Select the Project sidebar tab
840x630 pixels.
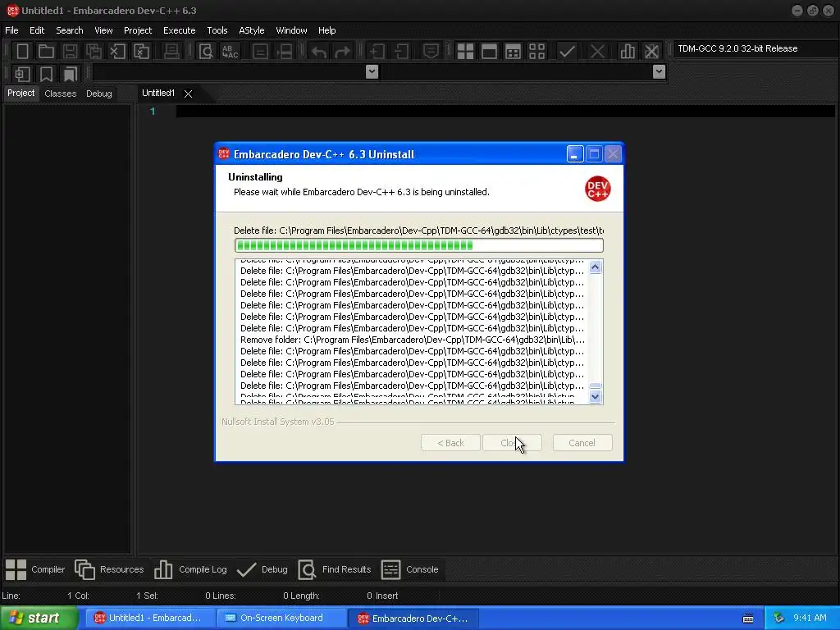(21, 94)
